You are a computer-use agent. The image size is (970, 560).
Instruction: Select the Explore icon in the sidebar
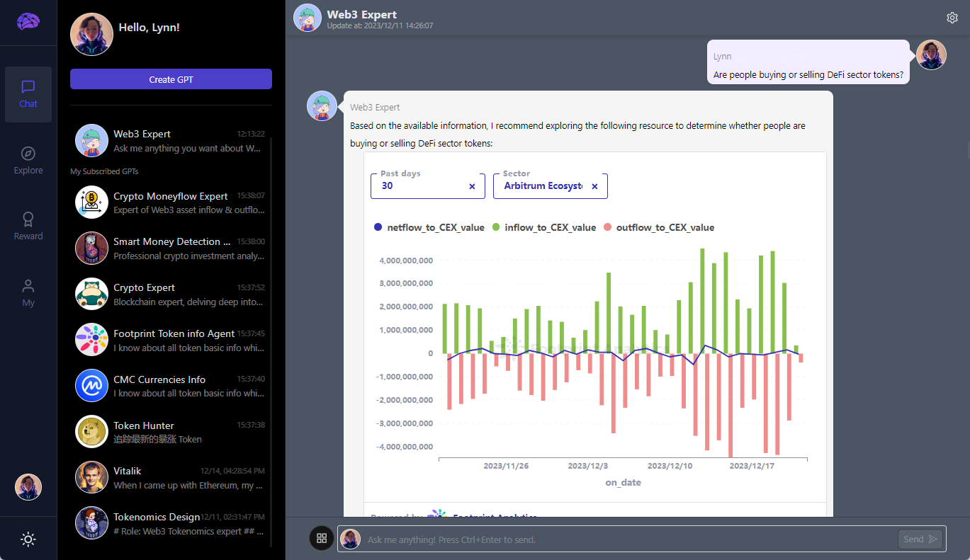[x=28, y=159]
